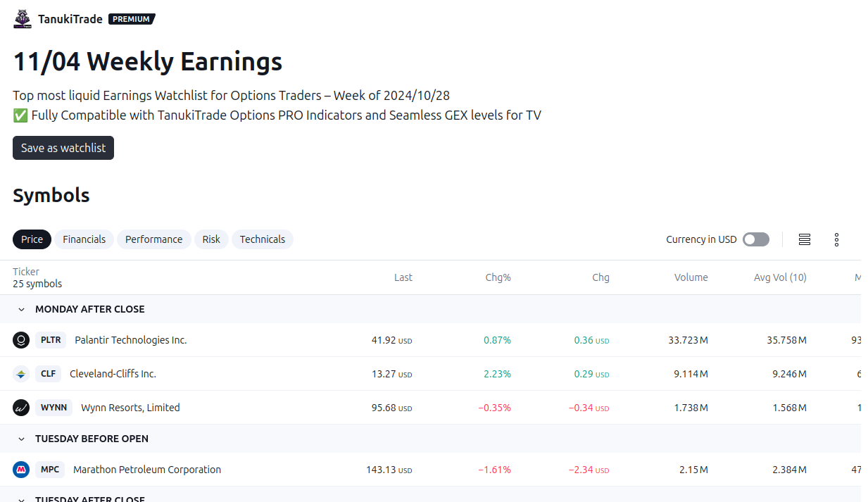Open Cleveland-Cliffs Inc. name link
The width and height of the screenshot is (868, 502).
[113, 374]
